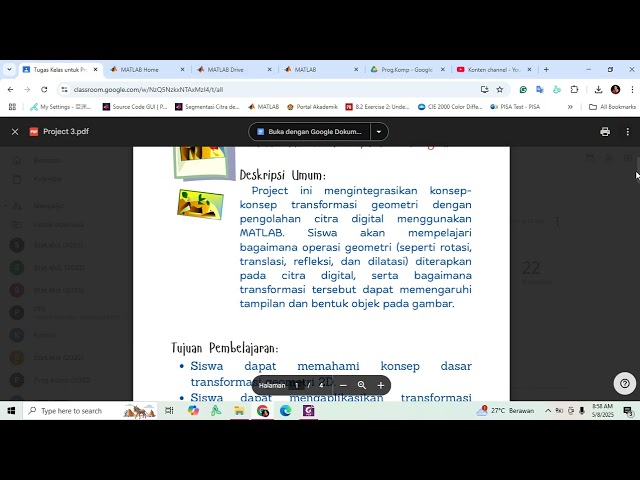Click the taskbar search box
This screenshot has height=480, width=640.
(90, 411)
